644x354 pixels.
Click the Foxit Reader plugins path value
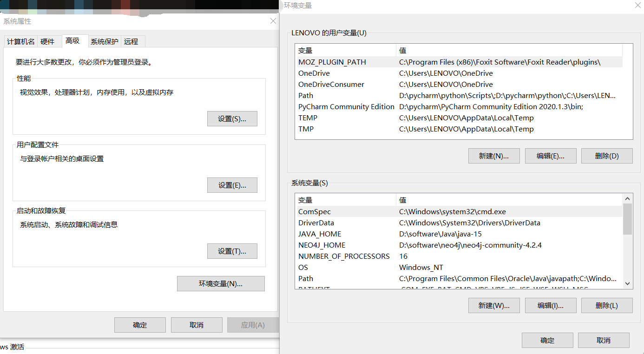(x=500, y=62)
